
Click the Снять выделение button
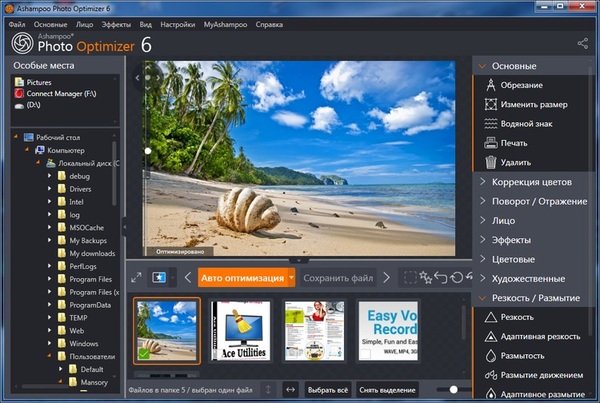[385, 389]
